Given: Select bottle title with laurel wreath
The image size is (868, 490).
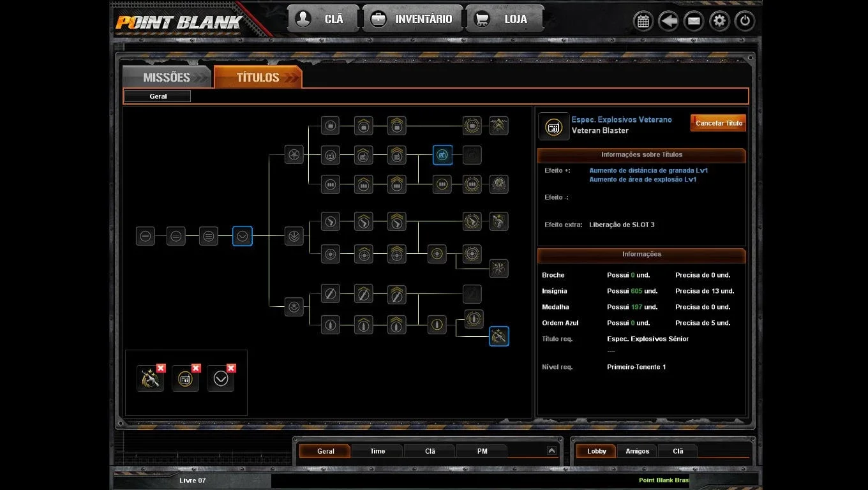Looking at the screenshot, I should pos(474,318).
